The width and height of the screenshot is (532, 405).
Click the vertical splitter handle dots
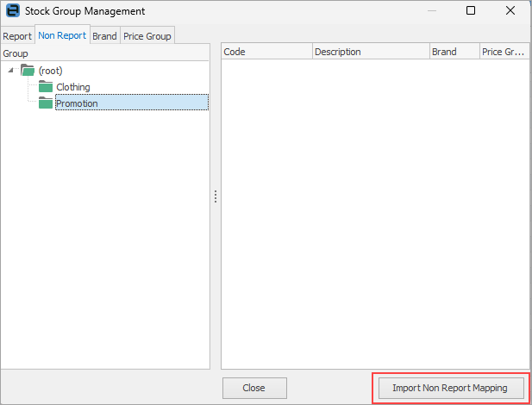[216, 196]
